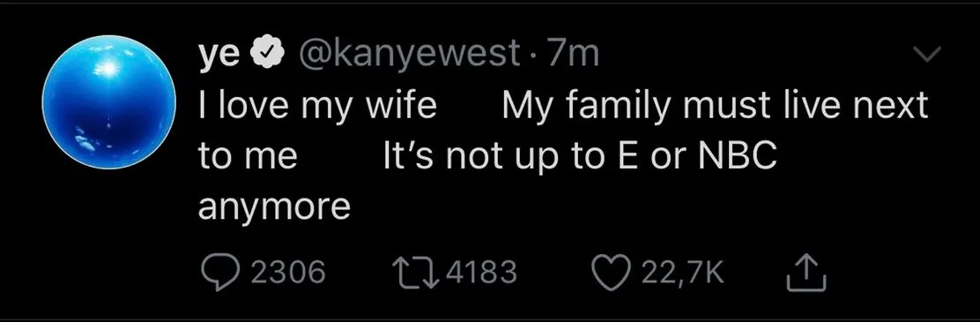Open the blue globe profile avatar
The image size is (980, 322).
[108, 102]
